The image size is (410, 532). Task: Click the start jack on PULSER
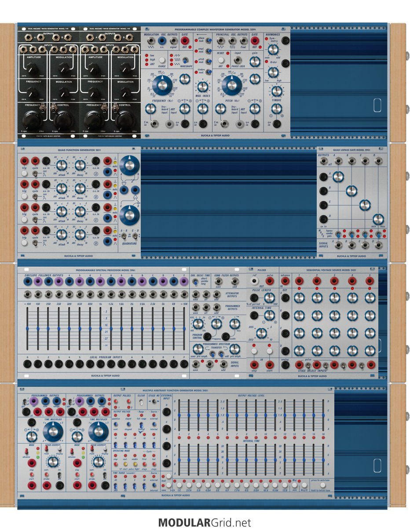coord(270,364)
